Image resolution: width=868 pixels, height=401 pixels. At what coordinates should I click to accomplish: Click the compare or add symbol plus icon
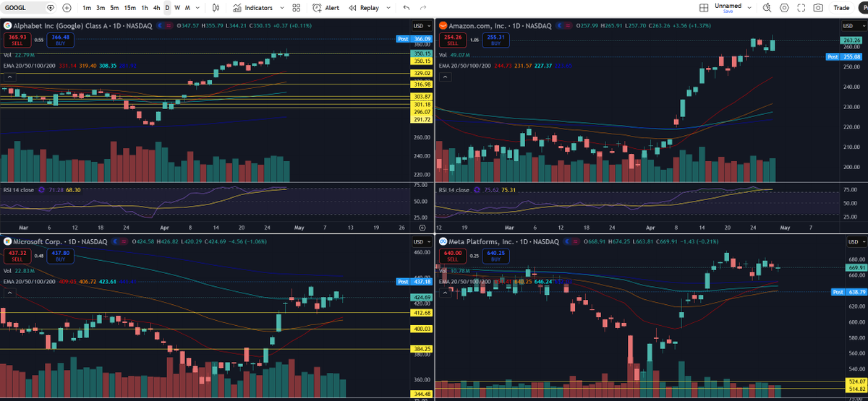click(x=67, y=7)
